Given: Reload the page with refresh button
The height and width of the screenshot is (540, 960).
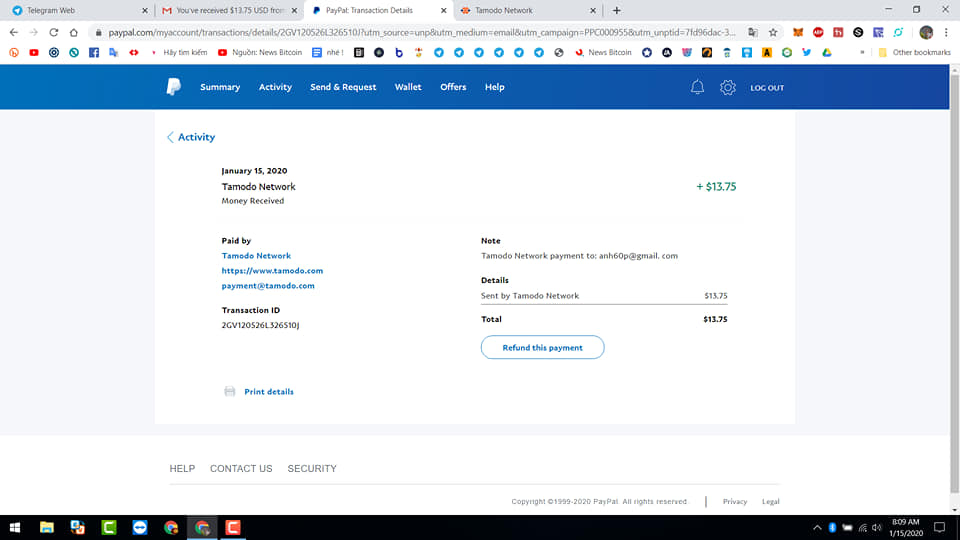Looking at the screenshot, I should tap(54, 32).
